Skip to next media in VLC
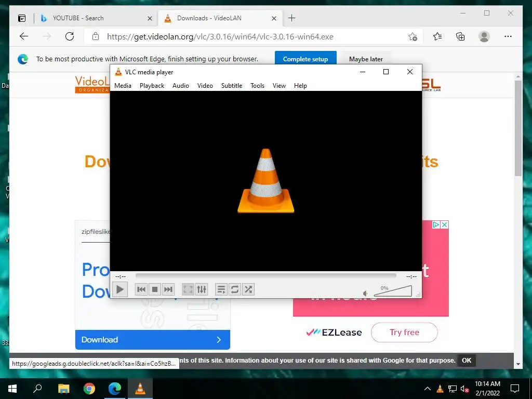 click(168, 289)
